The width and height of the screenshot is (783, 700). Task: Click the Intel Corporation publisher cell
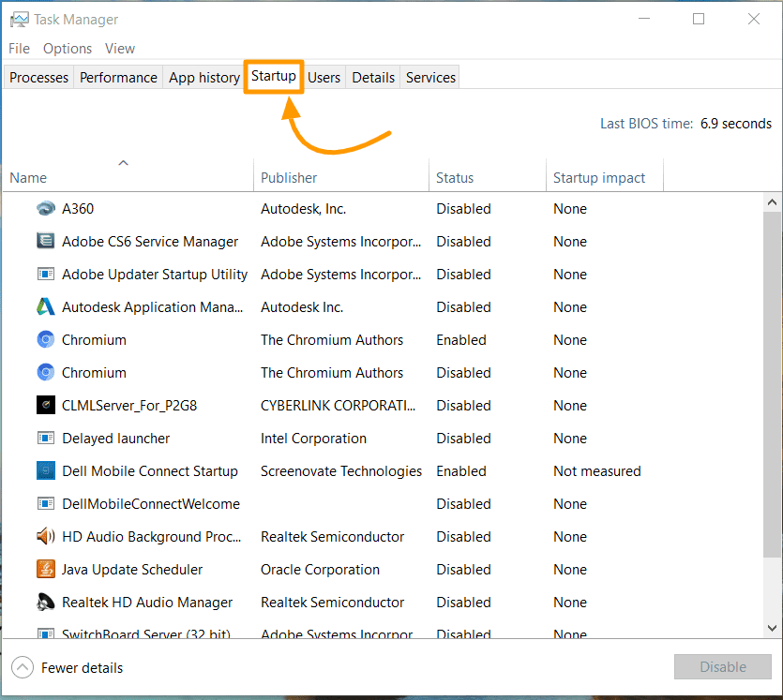[x=313, y=438]
